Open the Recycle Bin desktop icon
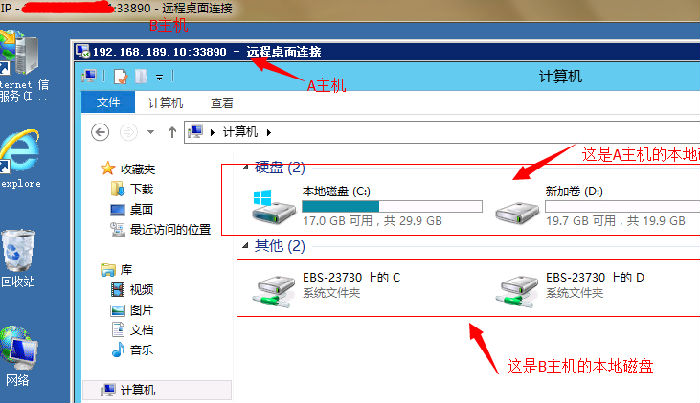Screen dimensions: 700x403 point(18,258)
